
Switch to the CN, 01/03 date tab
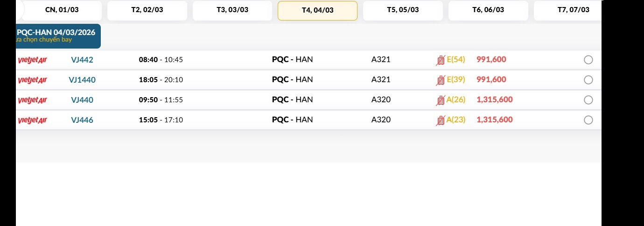pos(62,10)
